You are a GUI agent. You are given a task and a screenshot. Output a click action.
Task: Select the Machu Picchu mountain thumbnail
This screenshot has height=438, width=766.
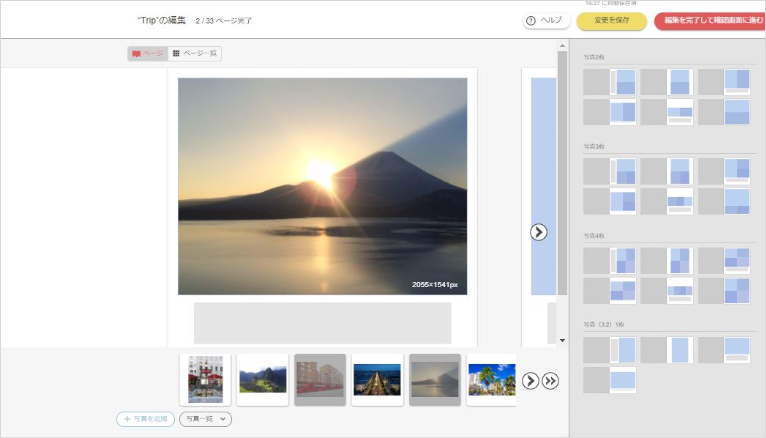click(x=263, y=379)
